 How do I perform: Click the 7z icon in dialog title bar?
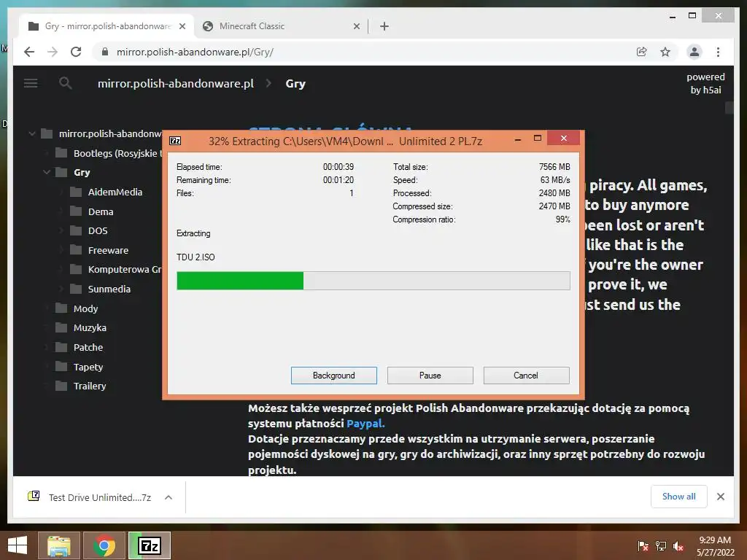point(175,141)
